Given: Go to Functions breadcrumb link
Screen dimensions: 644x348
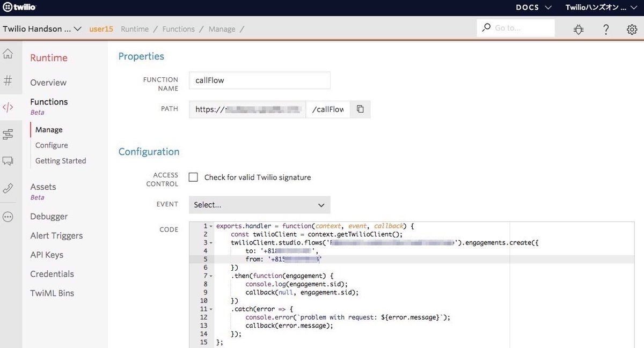Looking at the screenshot, I should [x=179, y=29].
